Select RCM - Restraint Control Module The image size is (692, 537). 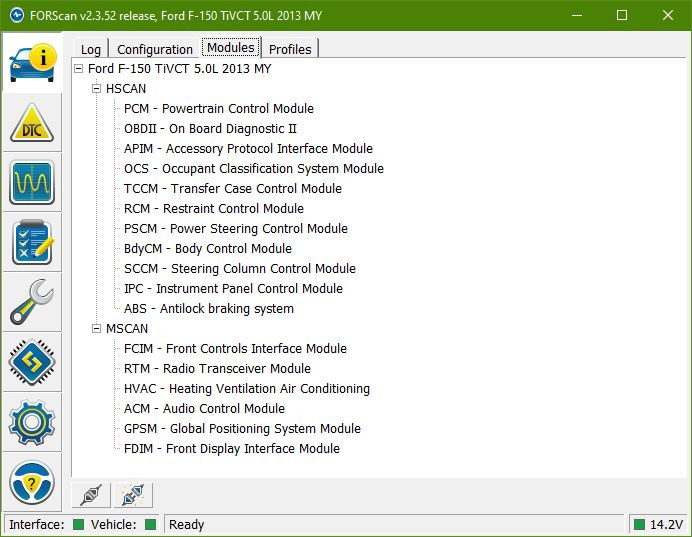[x=214, y=209]
